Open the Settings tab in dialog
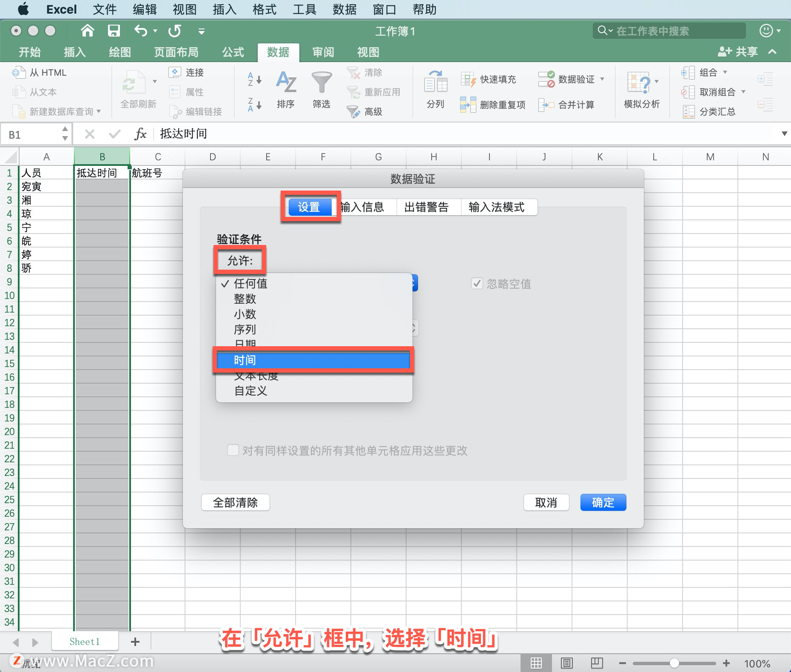This screenshot has height=672, width=791. point(310,207)
